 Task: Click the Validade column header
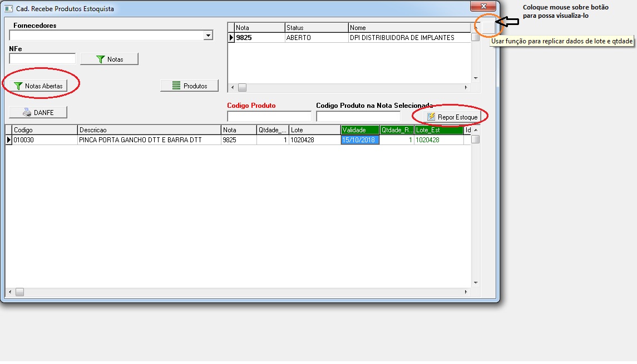(x=359, y=130)
